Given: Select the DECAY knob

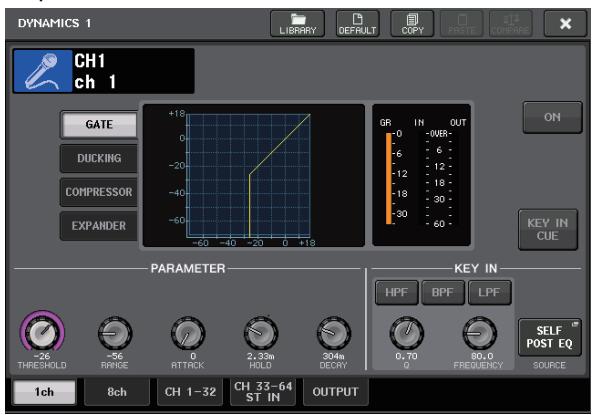Looking at the screenshot, I should [x=334, y=333].
